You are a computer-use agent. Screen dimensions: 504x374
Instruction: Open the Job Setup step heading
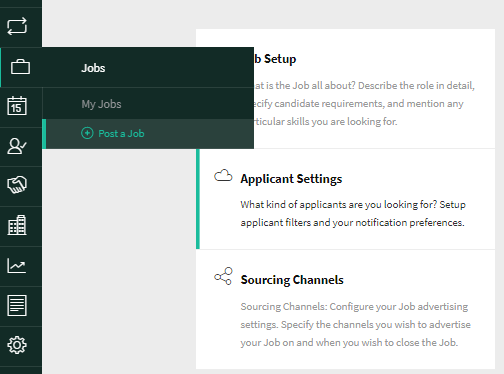pos(275,59)
